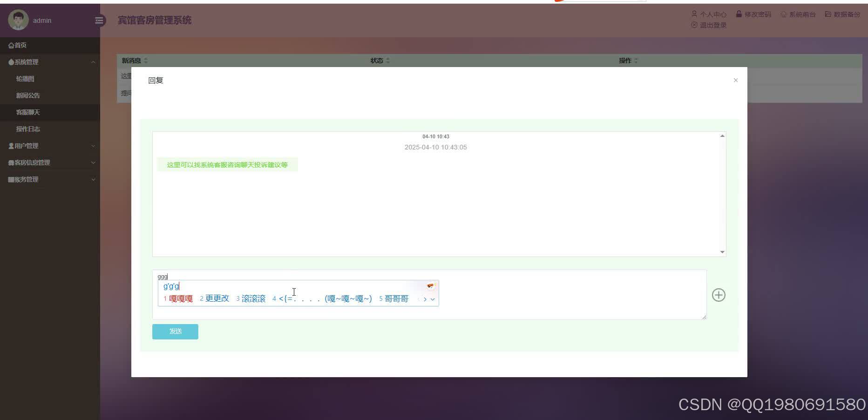This screenshot has width=868, height=420.
Task: Click the chat scrollbar down arrow
Action: 722,252
